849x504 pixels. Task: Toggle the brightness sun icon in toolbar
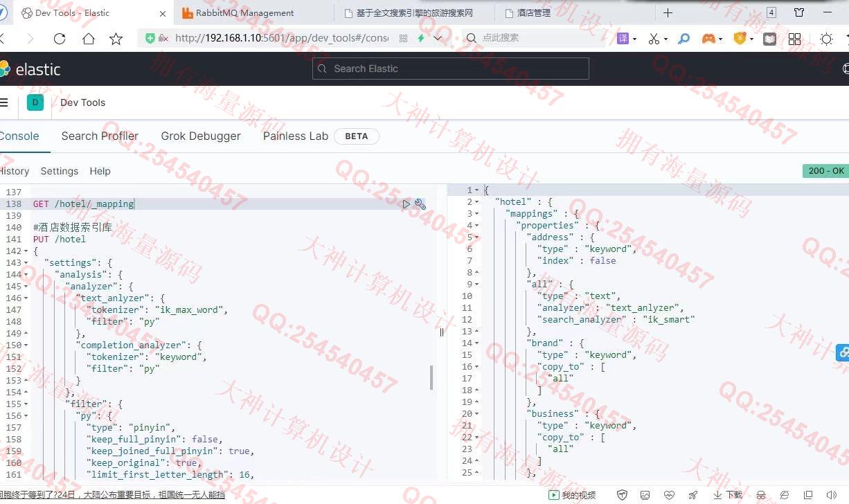click(826, 39)
